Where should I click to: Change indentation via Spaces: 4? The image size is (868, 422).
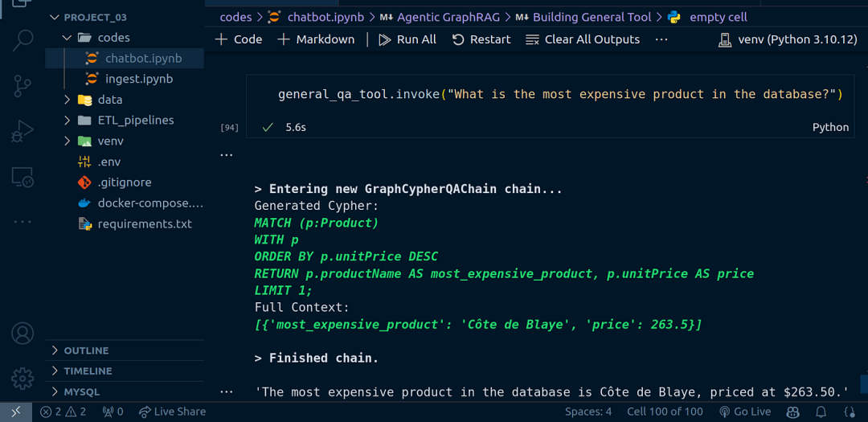pos(588,412)
